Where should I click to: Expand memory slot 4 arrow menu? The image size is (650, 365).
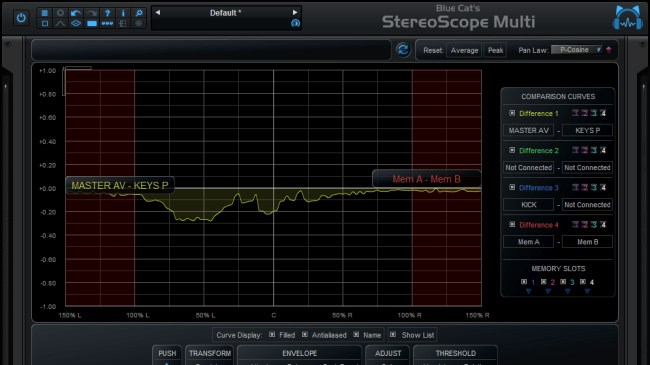click(x=587, y=292)
